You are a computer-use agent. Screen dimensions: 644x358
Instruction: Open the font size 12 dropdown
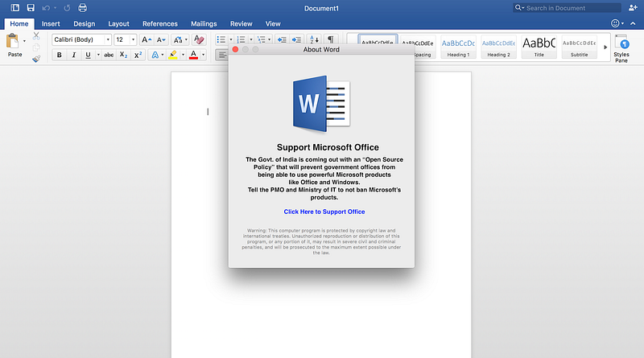[133, 40]
